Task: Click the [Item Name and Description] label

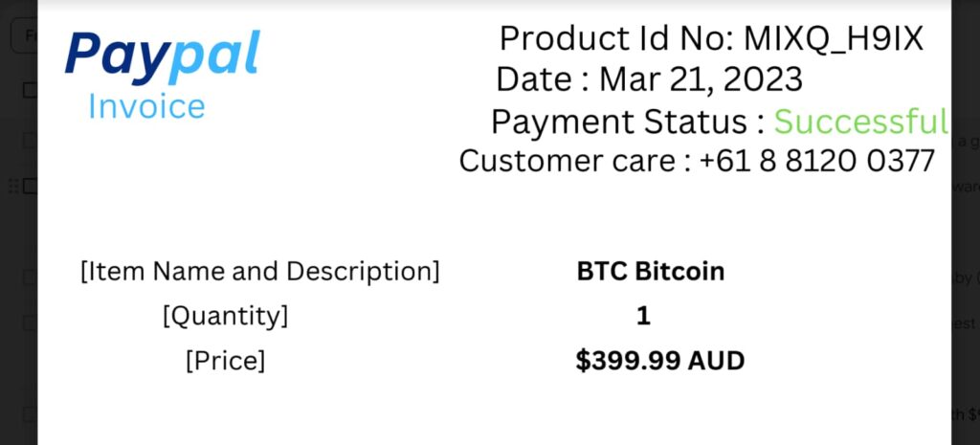Action: coord(259,272)
